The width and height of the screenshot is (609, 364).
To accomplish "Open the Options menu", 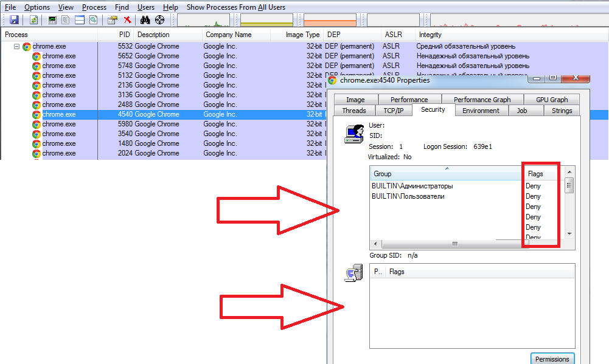I will point(37,7).
